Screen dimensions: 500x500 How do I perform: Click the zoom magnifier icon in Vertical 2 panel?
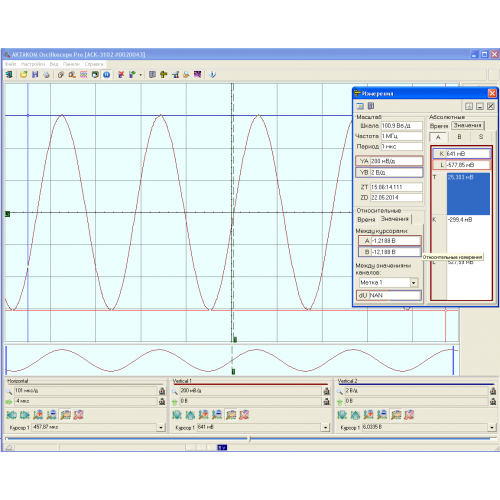click(x=340, y=391)
